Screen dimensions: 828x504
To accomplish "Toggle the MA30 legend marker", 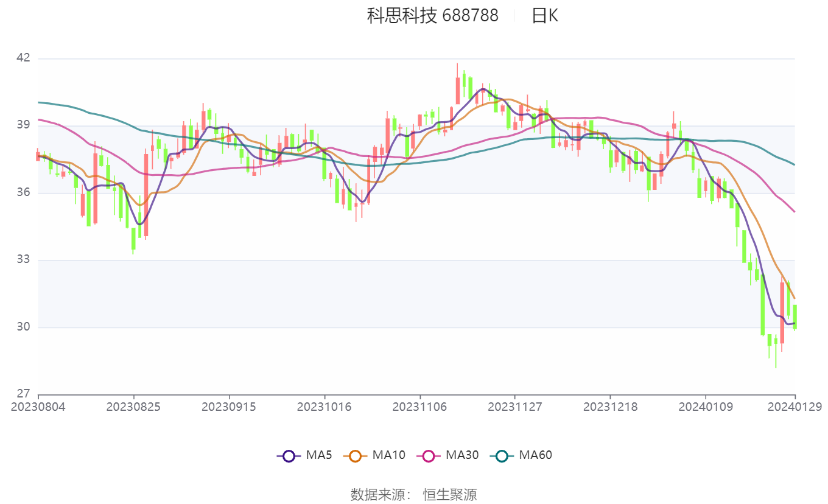I will tap(429, 455).
